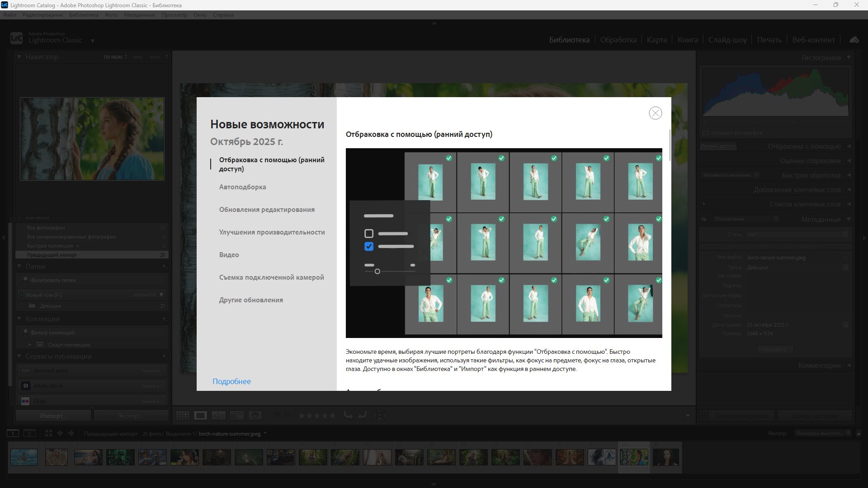Open People view face icon
The width and height of the screenshot is (868, 488).
(x=255, y=415)
